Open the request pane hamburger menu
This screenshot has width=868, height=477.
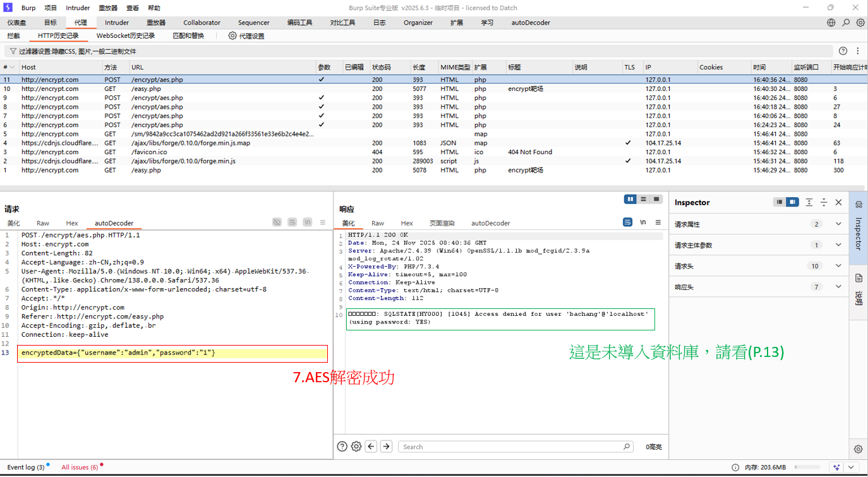click(323, 222)
